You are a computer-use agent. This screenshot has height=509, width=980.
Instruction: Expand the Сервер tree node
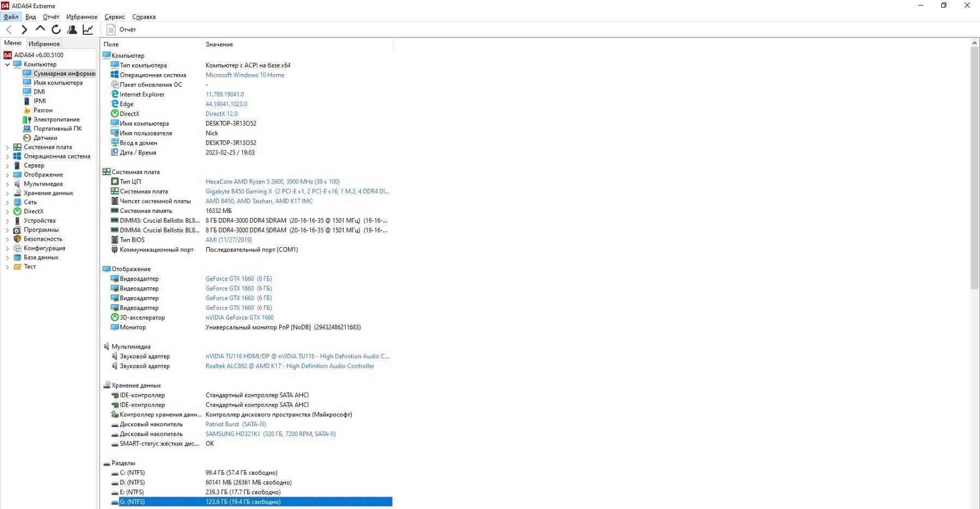coord(7,165)
